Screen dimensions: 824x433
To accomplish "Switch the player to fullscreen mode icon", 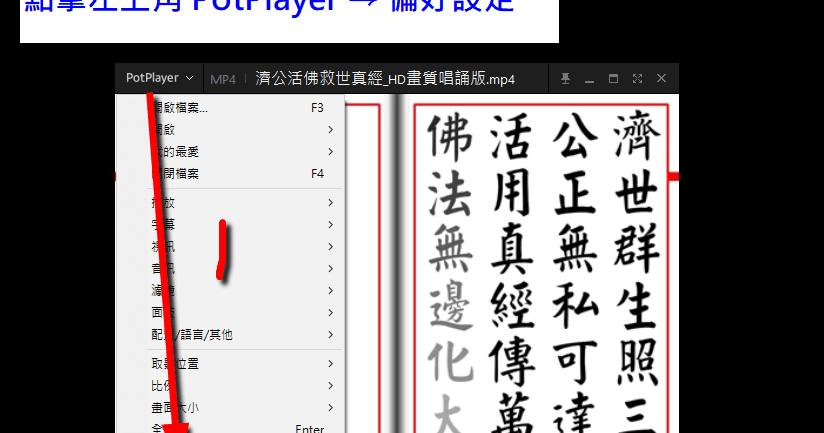I will click(x=637, y=79).
